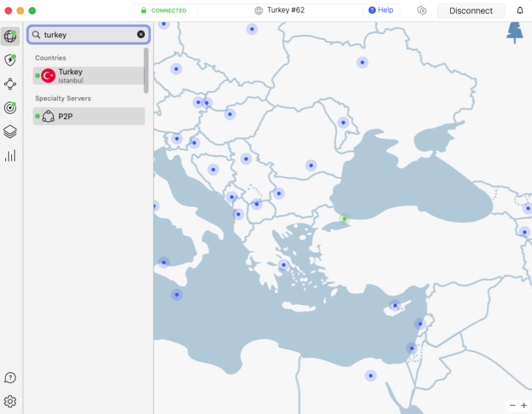Open the Meshnet icon in sidebar
Image resolution: width=532 pixels, height=414 pixels.
click(x=10, y=84)
